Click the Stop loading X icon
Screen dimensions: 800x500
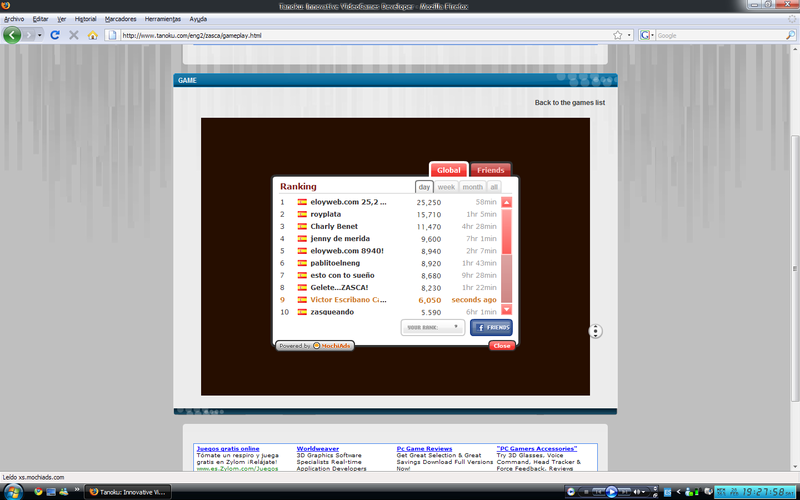coord(74,35)
